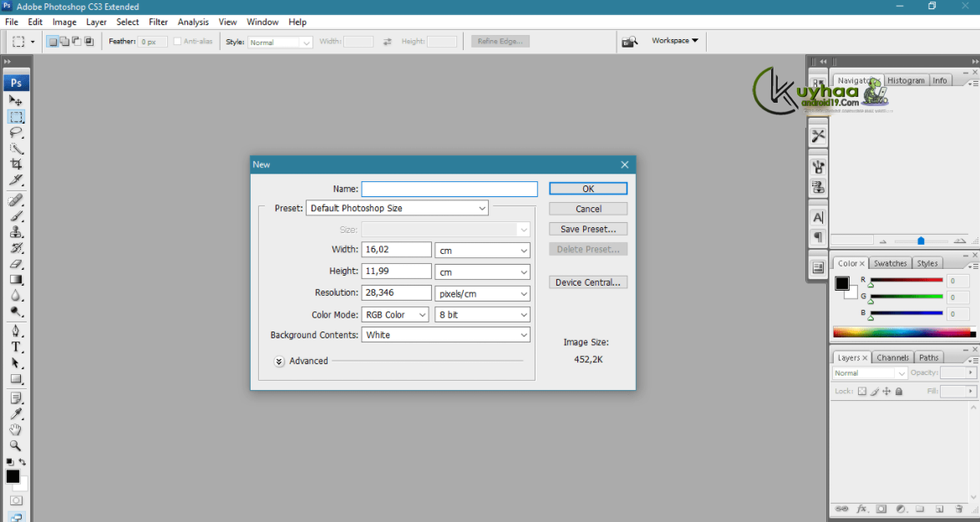Open the Layer Comps panel icon
Viewport: 980px width, 522px height.
click(818, 267)
